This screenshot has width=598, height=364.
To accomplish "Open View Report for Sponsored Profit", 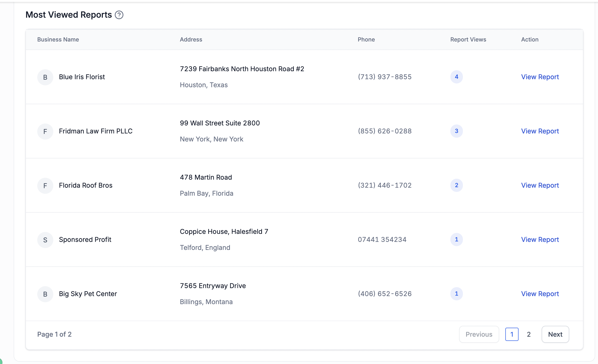I will [540, 240].
